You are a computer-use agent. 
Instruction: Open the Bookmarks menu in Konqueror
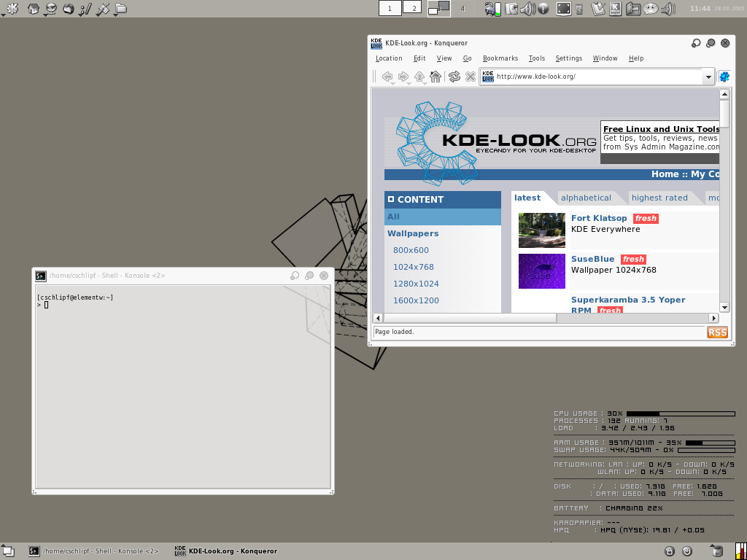[x=500, y=58]
